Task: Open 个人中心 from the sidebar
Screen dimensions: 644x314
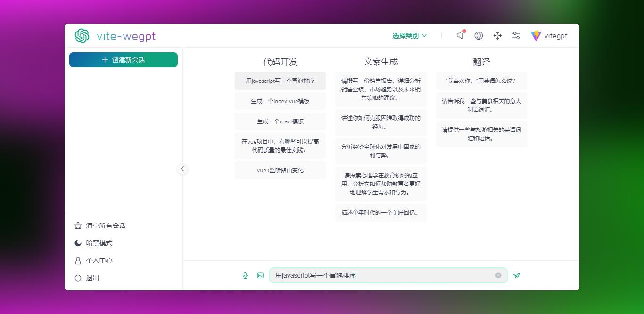Action: (x=99, y=260)
